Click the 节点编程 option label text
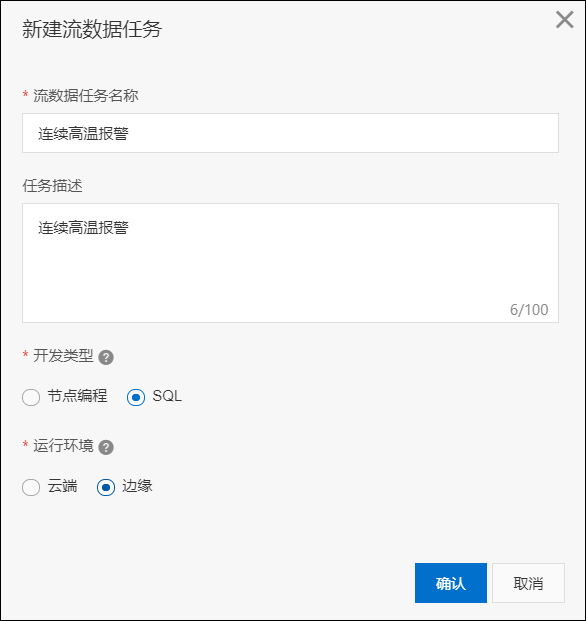 77,396
